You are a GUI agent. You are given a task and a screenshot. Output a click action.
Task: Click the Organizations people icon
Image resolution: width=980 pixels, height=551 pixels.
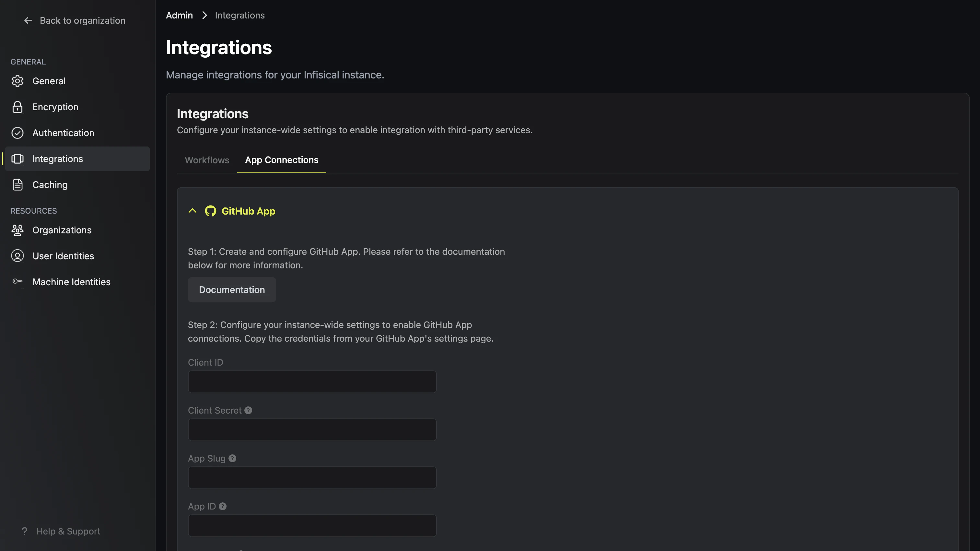point(17,230)
